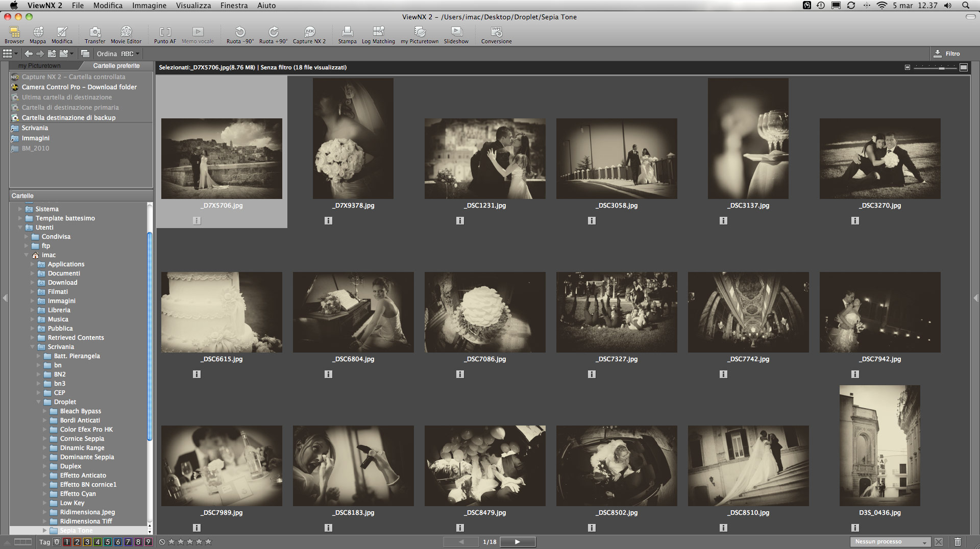Open Log Matching tool
Screen dimensions: 980x549
point(378,35)
